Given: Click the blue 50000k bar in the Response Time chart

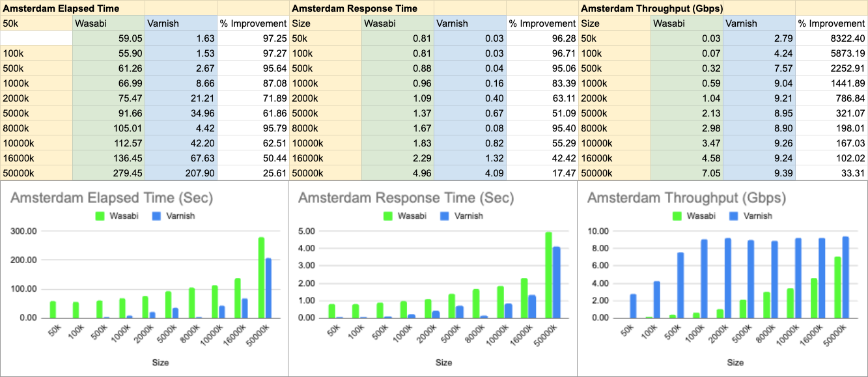Looking at the screenshot, I should tap(557, 282).
